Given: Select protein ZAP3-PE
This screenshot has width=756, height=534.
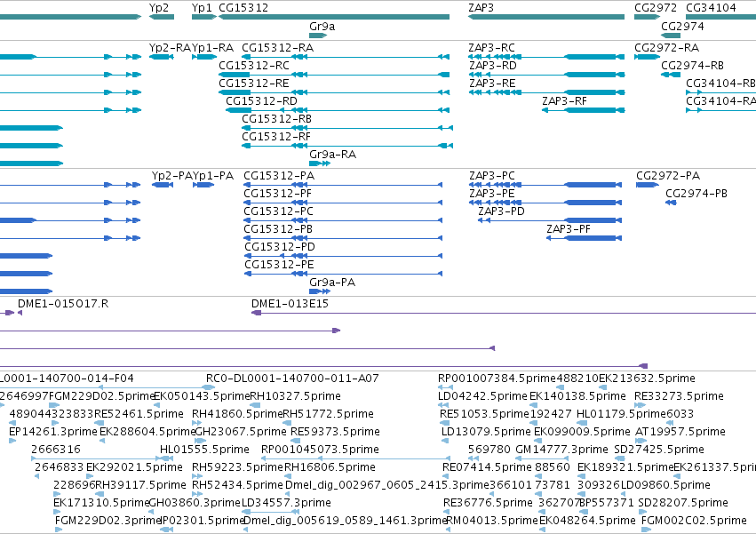Looking at the screenshot, I should 492,194.
